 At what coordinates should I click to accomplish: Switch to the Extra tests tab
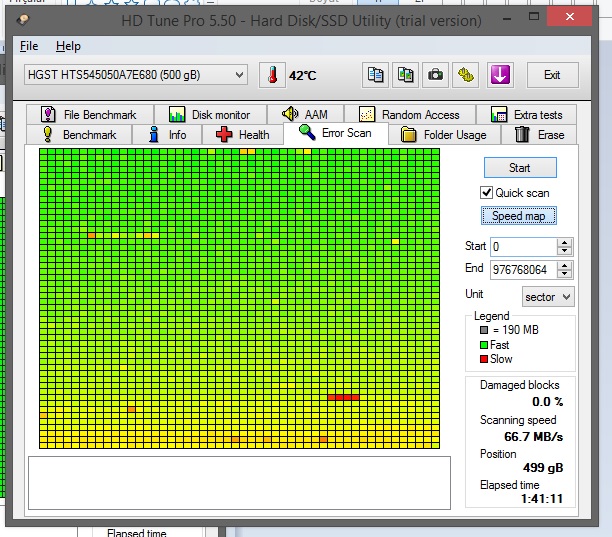[x=527, y=115]
